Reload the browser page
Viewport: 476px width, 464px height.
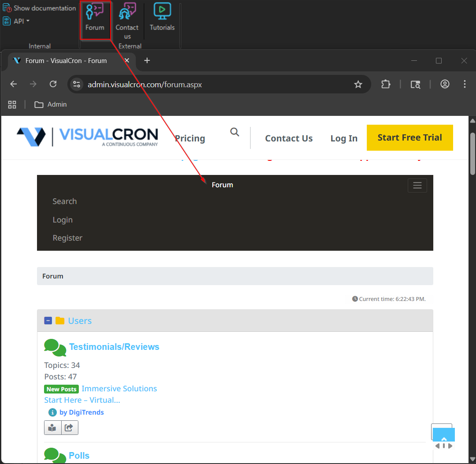tap(53, 84)
